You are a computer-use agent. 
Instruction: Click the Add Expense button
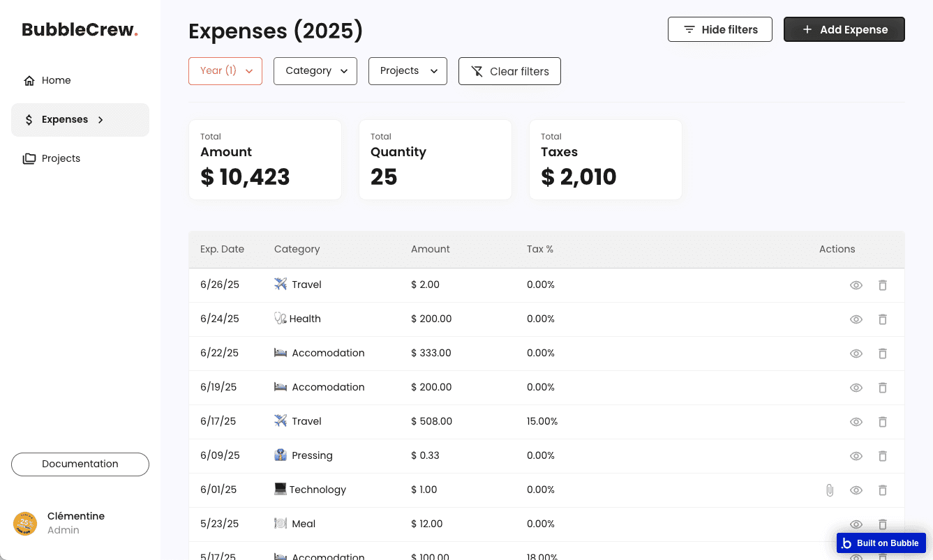(x=844, y=29)
